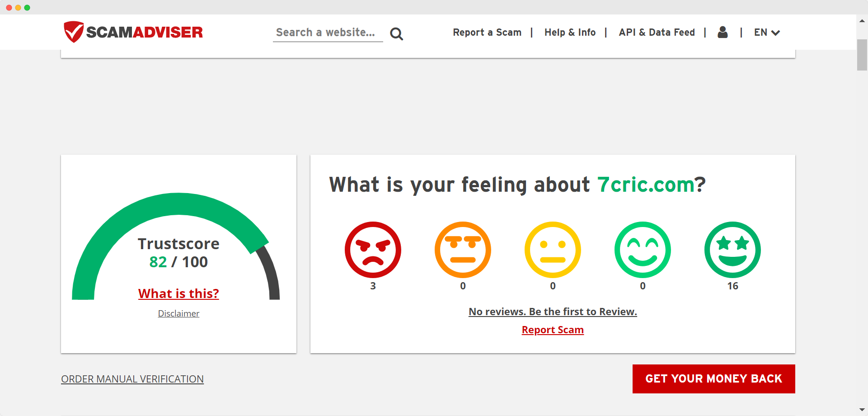Click GET YOUR MONEY BACK button
Viewport: 868px width, 416px height.
coord(713,379)
